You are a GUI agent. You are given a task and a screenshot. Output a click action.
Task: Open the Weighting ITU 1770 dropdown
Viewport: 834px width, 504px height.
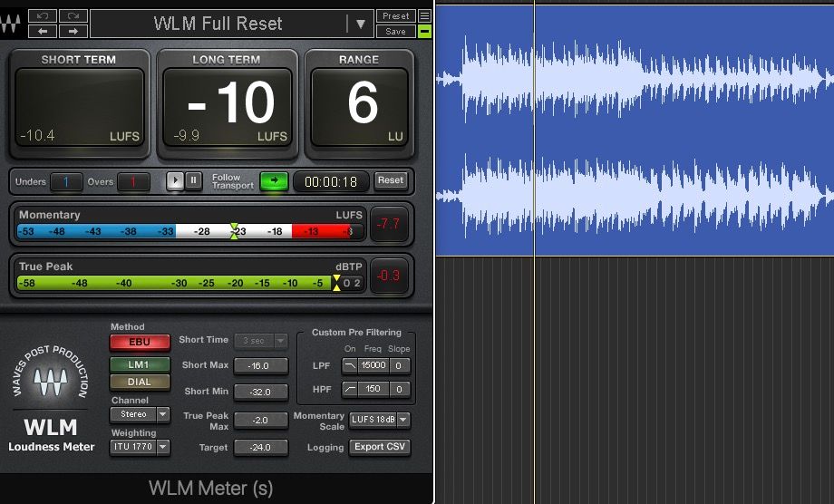pyautogui.click(x=140, y=446)
